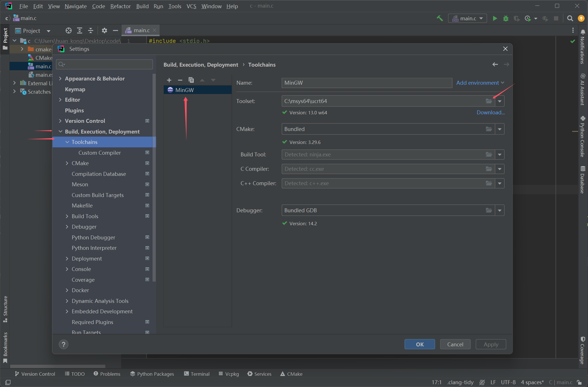This screenshot has height=387, width=588.
Task: Click the Download... link
Action: point(491,112)
